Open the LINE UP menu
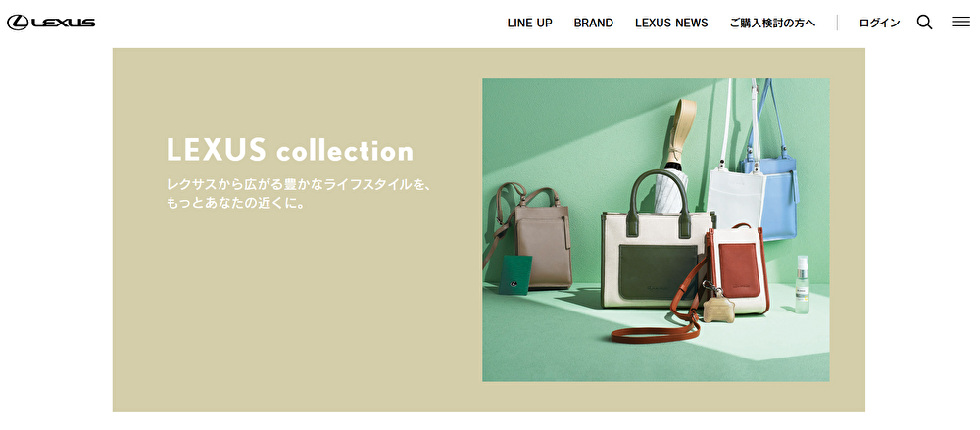This screenshot has width=980, height=430. [x=529, y=23]
